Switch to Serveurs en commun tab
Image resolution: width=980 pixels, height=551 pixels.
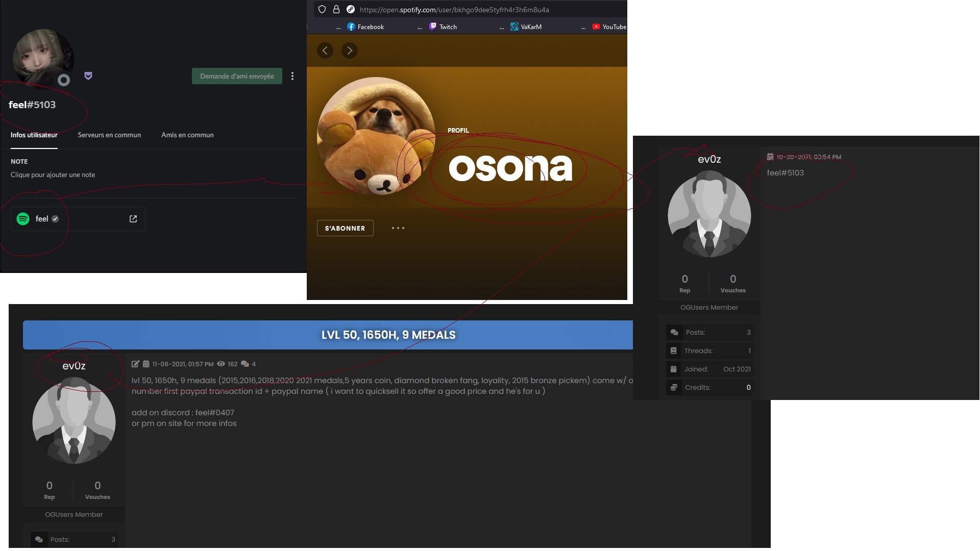[x=109, y=135]
